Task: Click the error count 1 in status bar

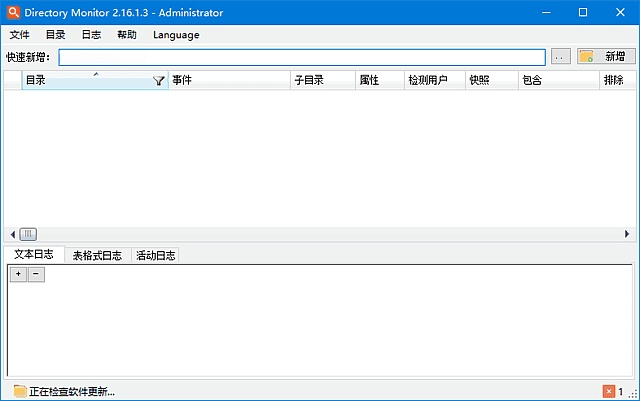Action: coord(620,392)
